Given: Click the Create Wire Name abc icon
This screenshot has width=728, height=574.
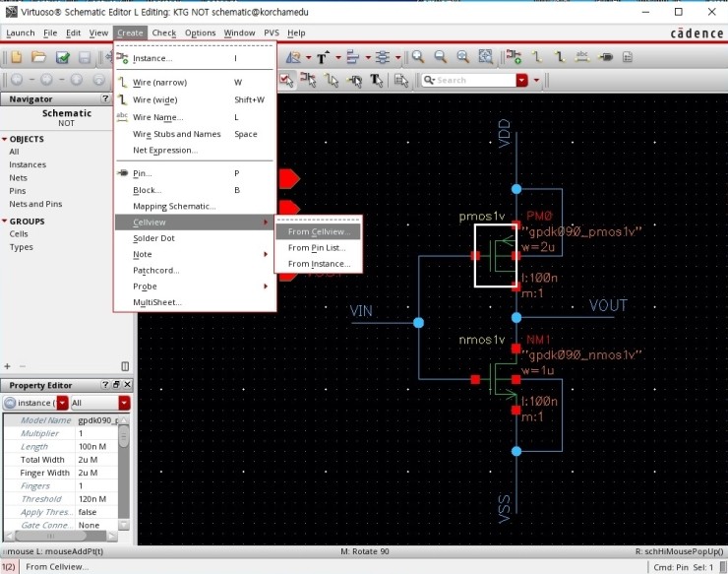Looking at the screenshot, I should 582,57.
